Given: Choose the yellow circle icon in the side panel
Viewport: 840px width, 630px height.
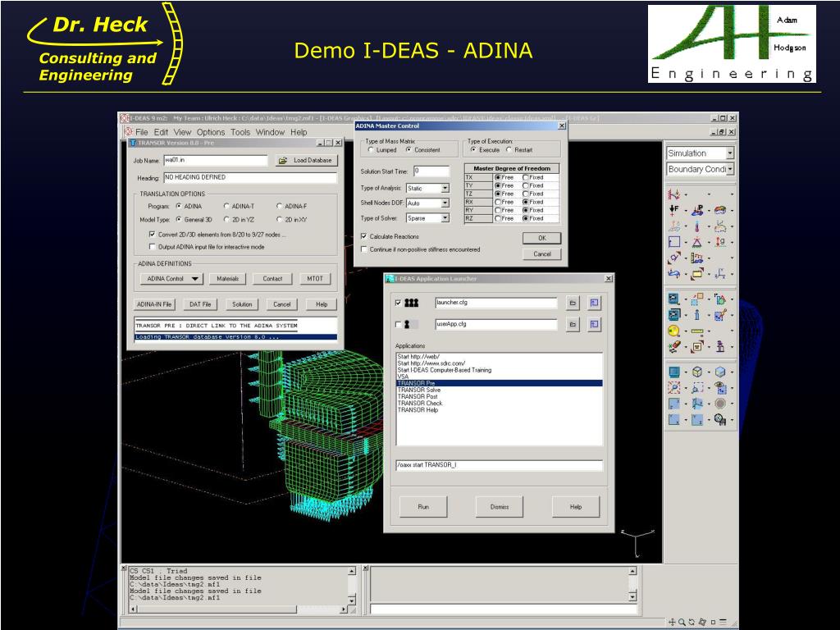Looking at the screenshot, I should (x=673, y=331).
